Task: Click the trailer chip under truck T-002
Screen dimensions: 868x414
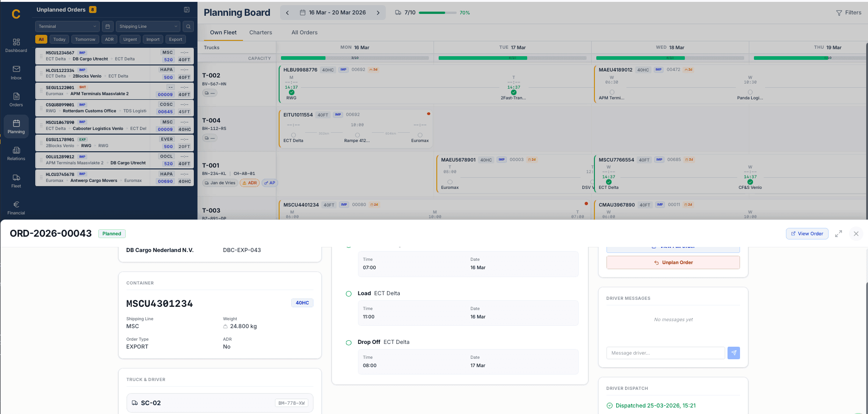Action: 210,93
